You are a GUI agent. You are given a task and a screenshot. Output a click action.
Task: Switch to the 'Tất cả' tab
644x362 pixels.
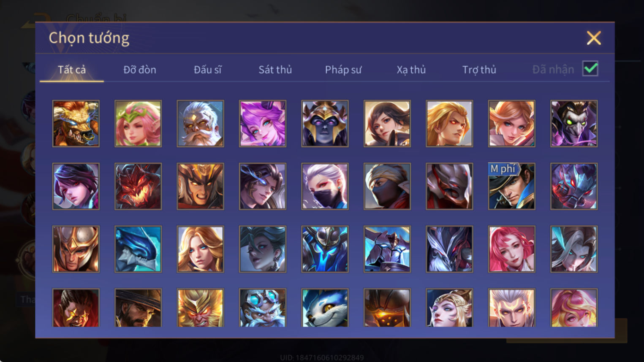pos(72,70)
